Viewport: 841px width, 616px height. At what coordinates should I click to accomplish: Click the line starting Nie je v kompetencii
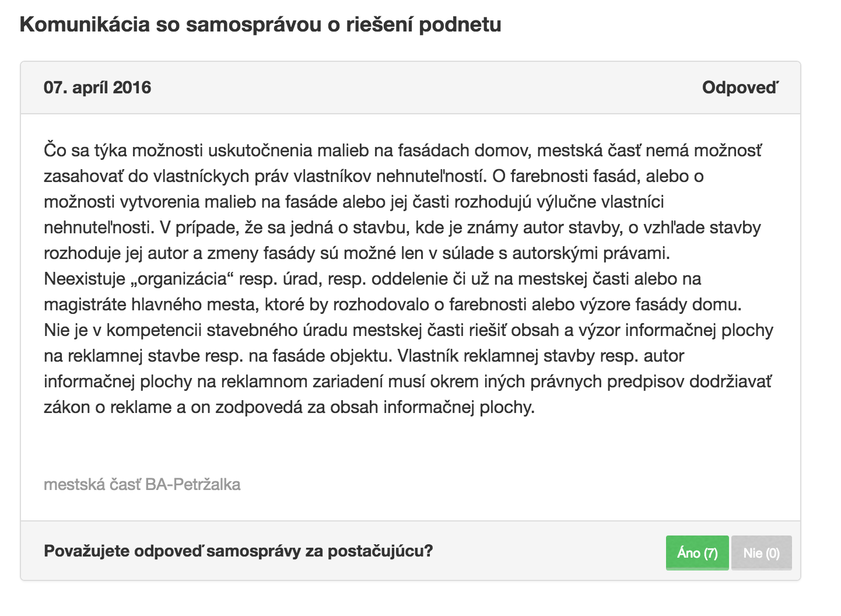click(408, 330)
